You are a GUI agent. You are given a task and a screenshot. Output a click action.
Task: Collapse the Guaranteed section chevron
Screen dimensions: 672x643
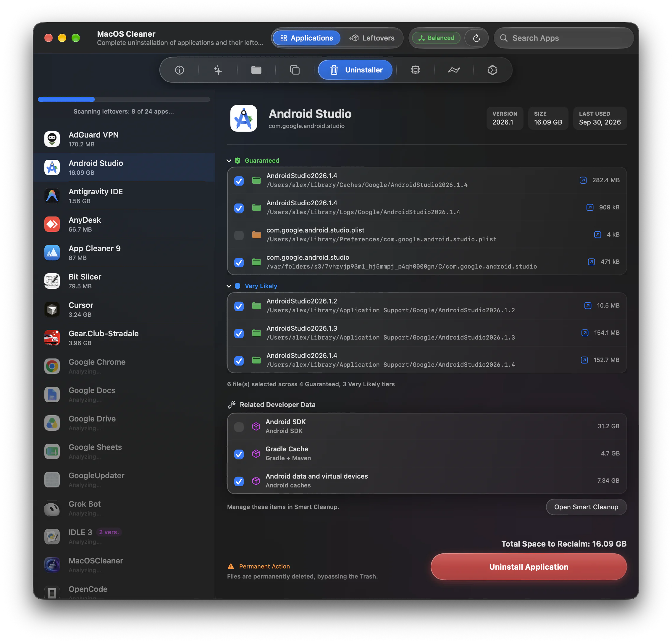(229, 161)
